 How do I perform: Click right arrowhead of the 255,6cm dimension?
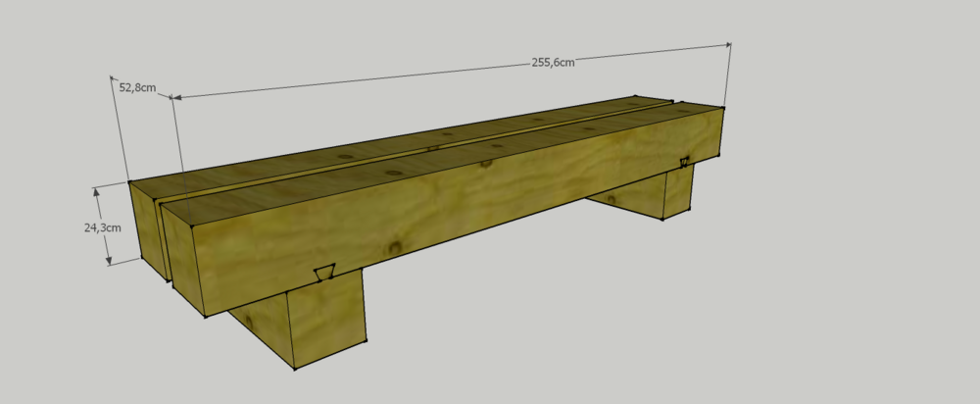click(x=726, y=45)
